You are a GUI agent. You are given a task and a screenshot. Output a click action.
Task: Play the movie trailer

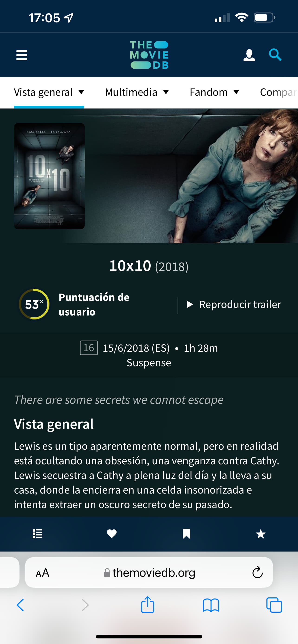(x=234, y=305)
